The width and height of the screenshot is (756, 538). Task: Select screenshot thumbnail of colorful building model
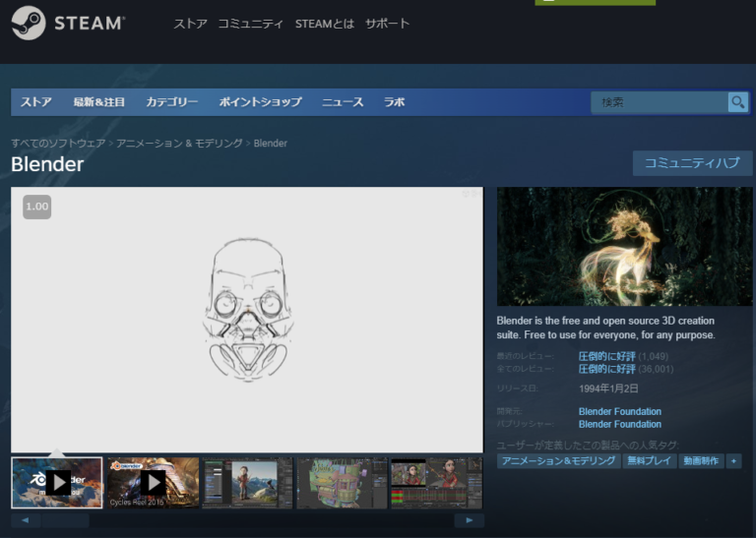tap(342, 483)
